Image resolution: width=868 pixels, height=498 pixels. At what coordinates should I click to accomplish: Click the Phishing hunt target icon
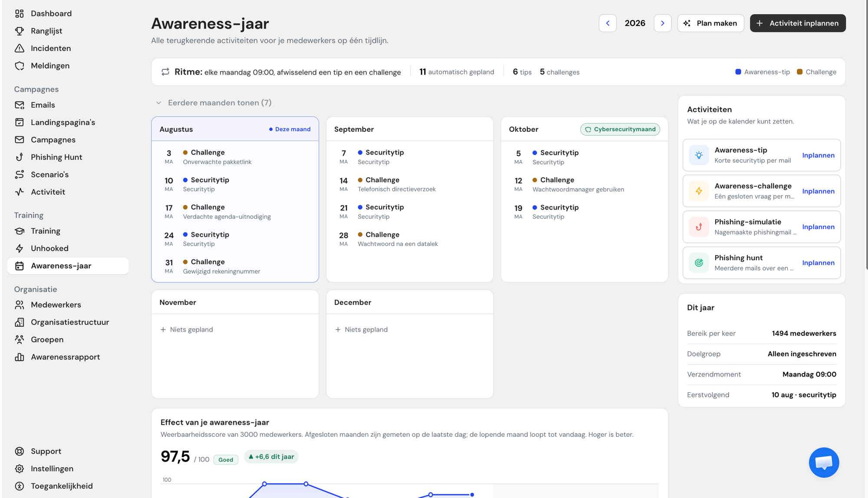click(x=699, y=262)
